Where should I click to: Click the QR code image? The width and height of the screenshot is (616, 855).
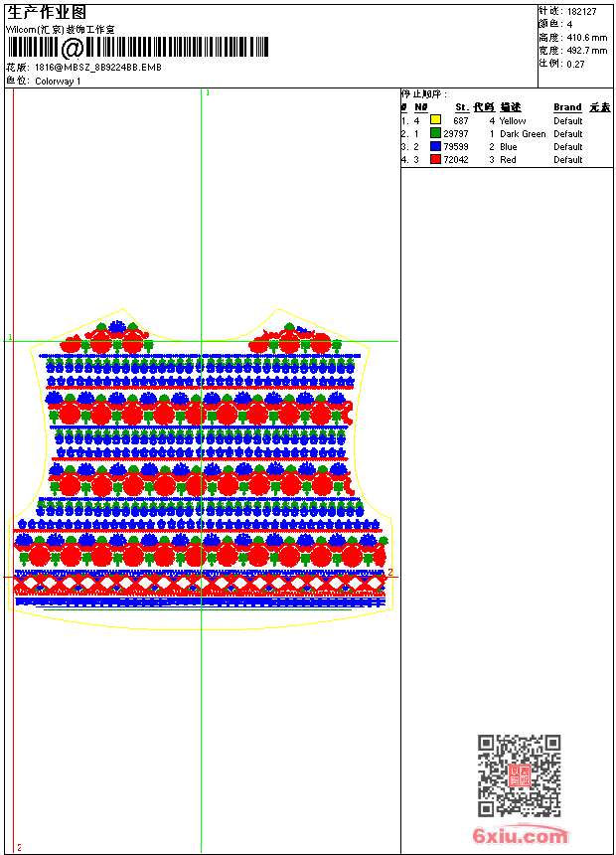tap(520, 775)
